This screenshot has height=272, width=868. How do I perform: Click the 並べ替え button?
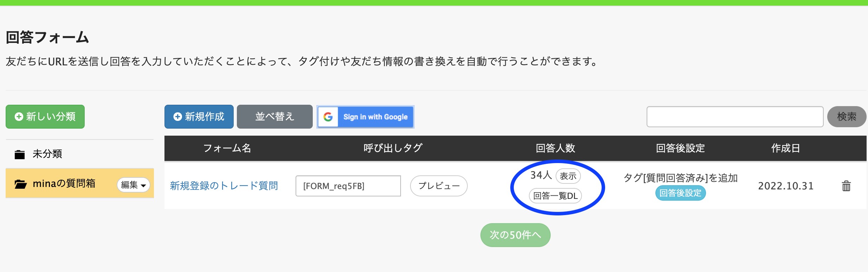coord(275,117)
